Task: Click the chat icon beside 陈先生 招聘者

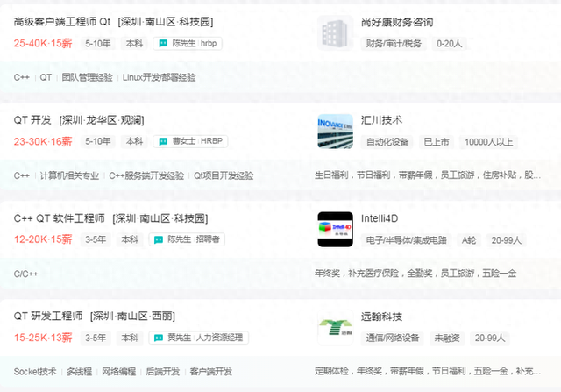Action: tap(159, 239)
